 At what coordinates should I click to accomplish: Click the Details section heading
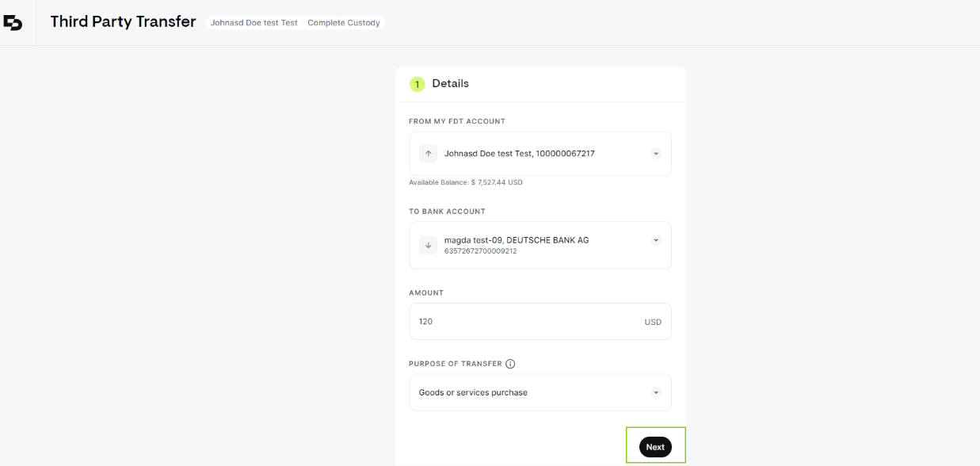point(451,83)
